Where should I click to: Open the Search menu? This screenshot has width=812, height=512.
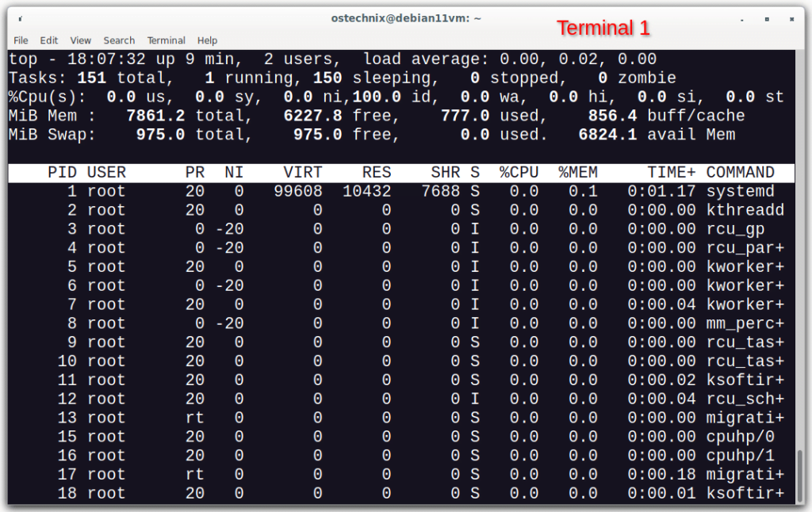(119, 40)
